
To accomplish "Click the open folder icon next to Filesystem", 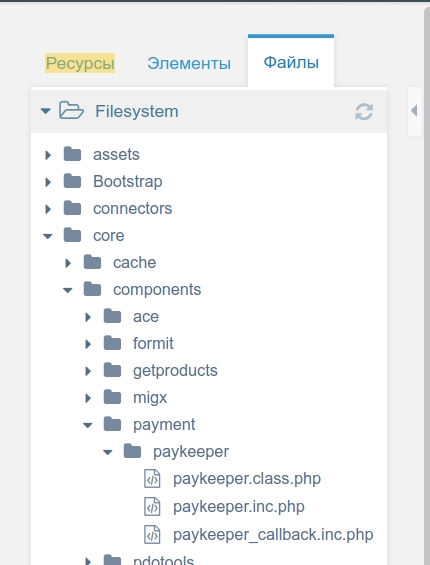I will 71,110.
